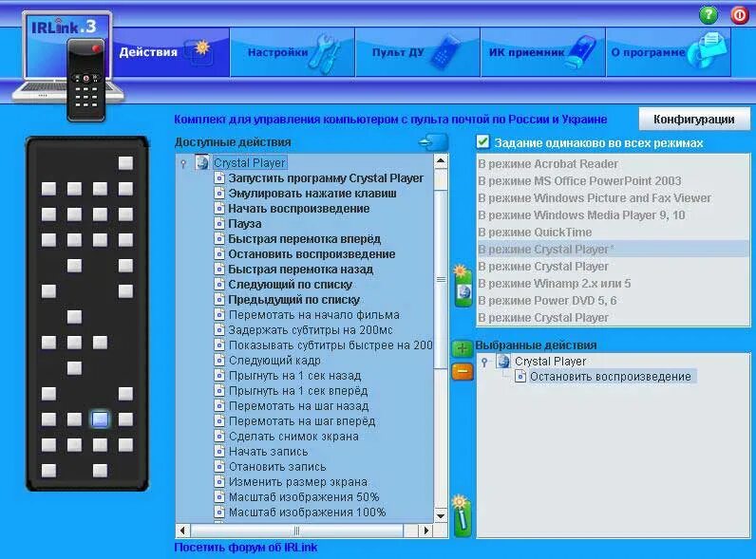Click the highlighted blue remote button
Viewport: 756px width, 559px height.
(100, 419)
